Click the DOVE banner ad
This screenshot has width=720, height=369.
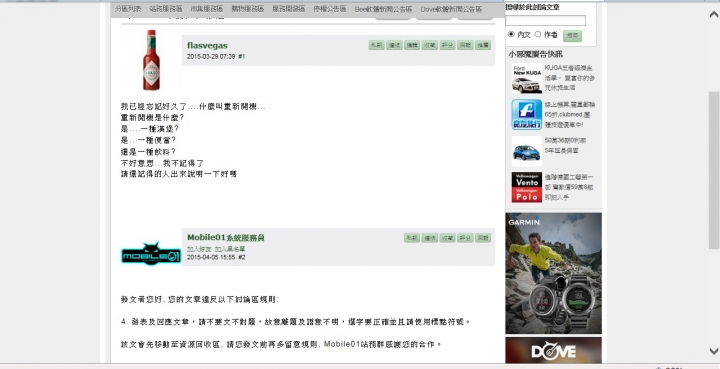pyautogui.click(x=553, y=351)
